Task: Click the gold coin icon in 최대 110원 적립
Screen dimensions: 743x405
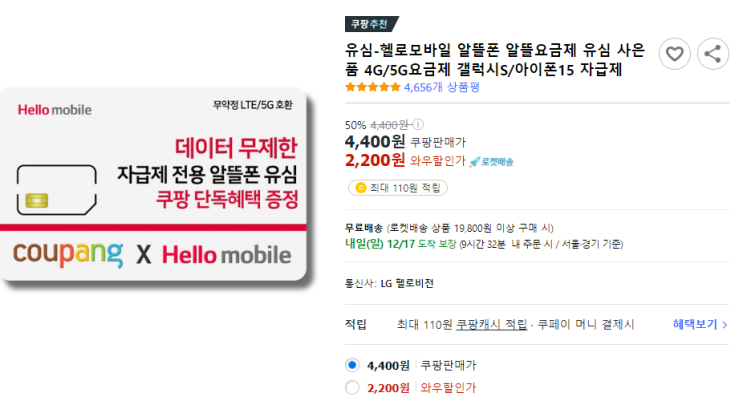Action: coord(361,188)
